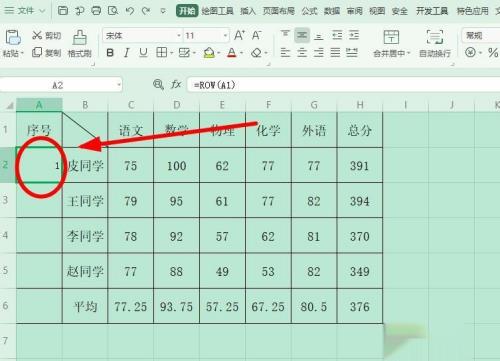The height and width of the screenshot is (361, 500).
Task: Increase font size with the A+ icon
Action: point(240,35)
